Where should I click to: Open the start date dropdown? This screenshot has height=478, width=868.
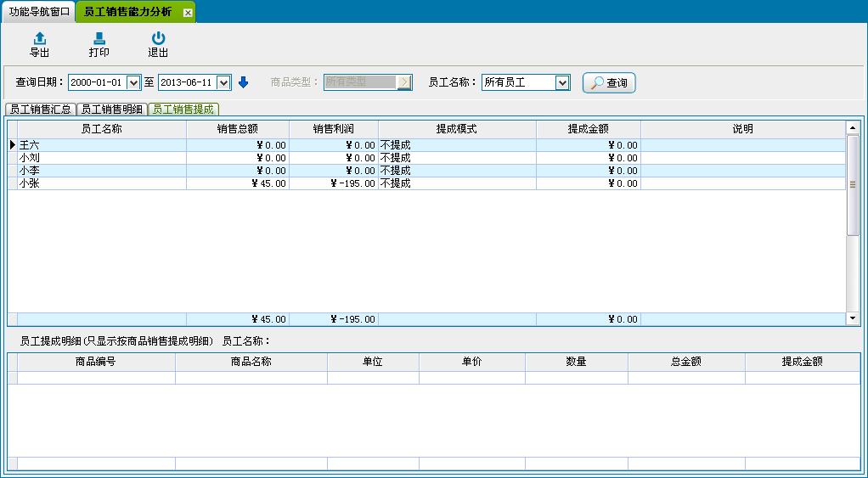pos(132,82)
